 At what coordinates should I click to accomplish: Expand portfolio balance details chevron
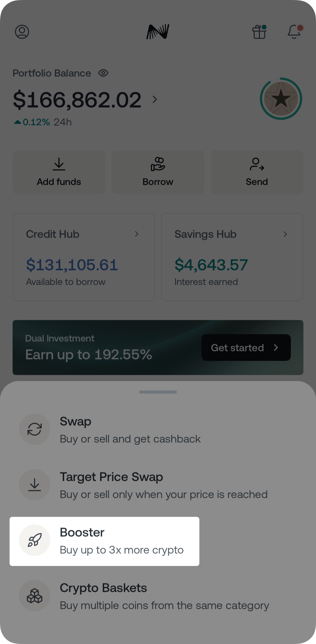point(155,99)
